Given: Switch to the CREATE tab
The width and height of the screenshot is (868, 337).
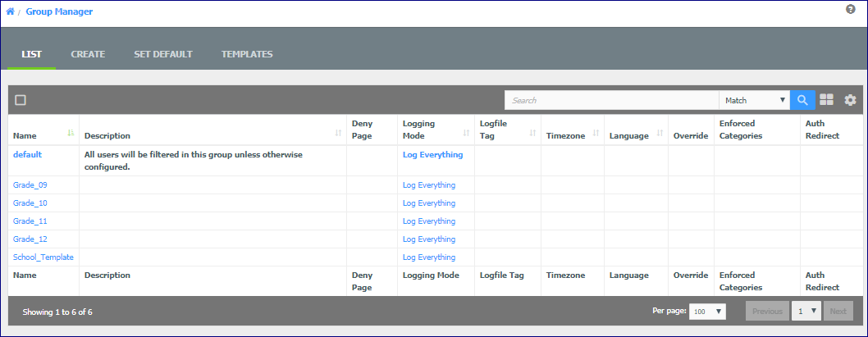Looking at the screenshot, I should point(88,54).
